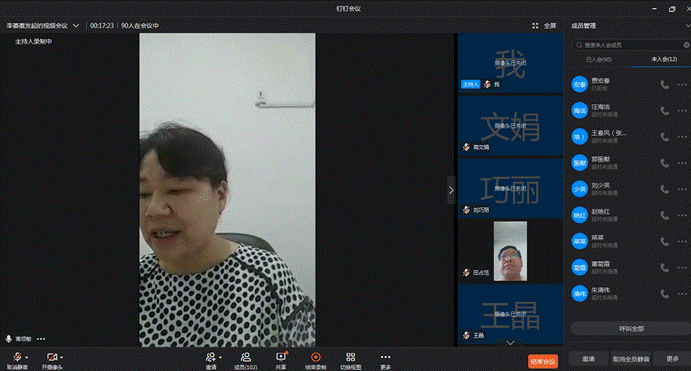Select the video tile showing man with glasses
Image resolution: width=691 pixels, height=371 pixels.
[510, 251]
